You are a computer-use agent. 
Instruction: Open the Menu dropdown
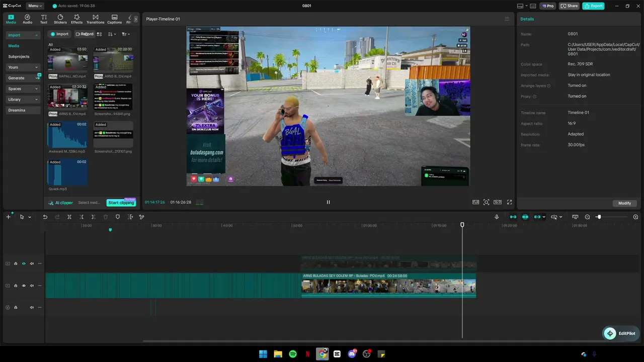[35, 6]
